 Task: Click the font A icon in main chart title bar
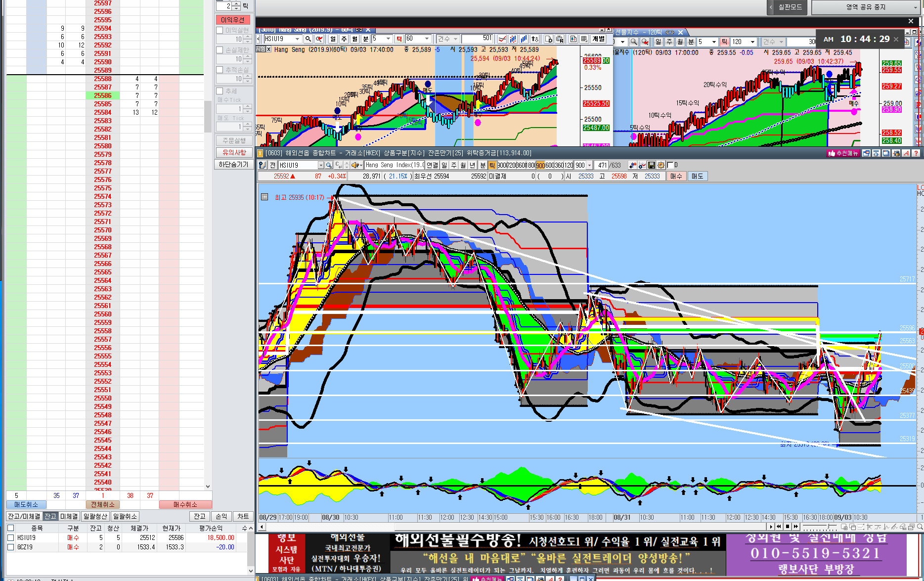[906, 153]
